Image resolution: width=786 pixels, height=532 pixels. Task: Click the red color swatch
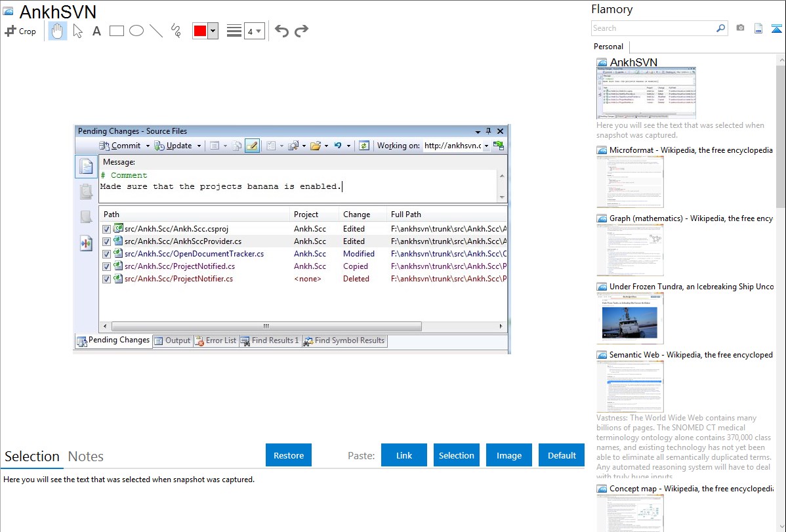pyautogui.click(x=199, y=31)
